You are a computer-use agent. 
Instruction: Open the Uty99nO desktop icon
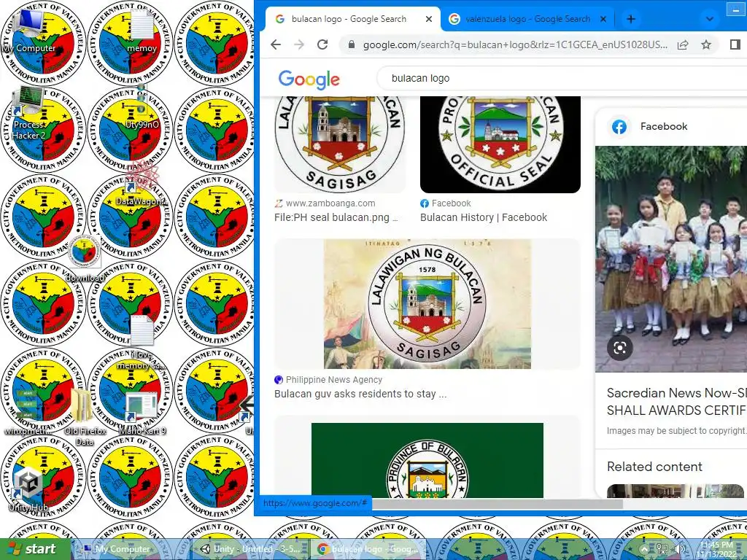[142, 107]
